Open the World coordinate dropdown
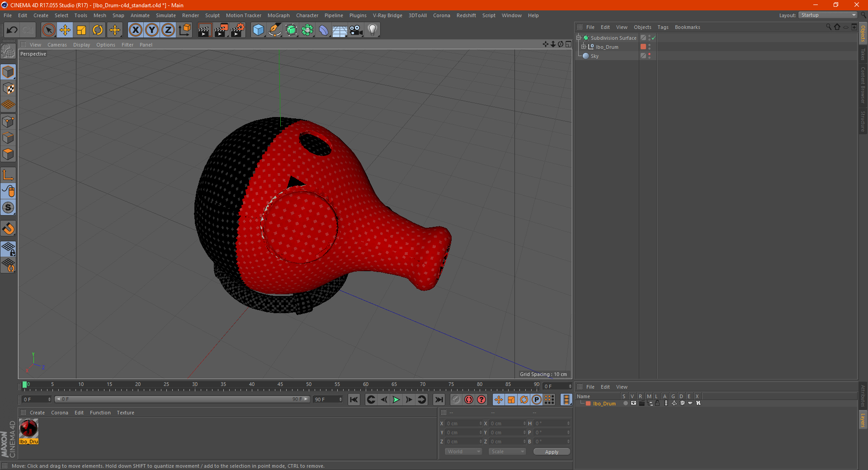The image size is (868, 470). [463, 451]
